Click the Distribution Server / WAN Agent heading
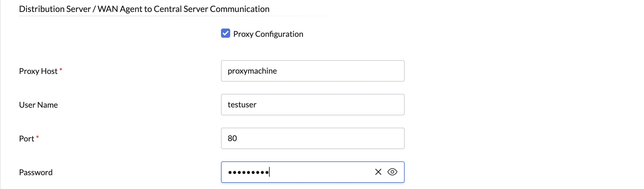This screenshot has height=189, width=644. click(x=144, y=9)
